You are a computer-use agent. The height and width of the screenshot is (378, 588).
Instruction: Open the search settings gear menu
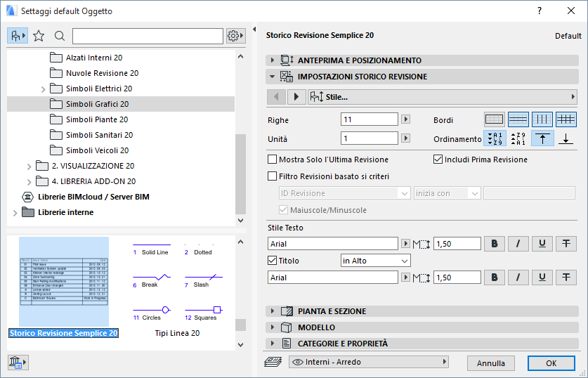pyautogui.click(x=235, y=36)
